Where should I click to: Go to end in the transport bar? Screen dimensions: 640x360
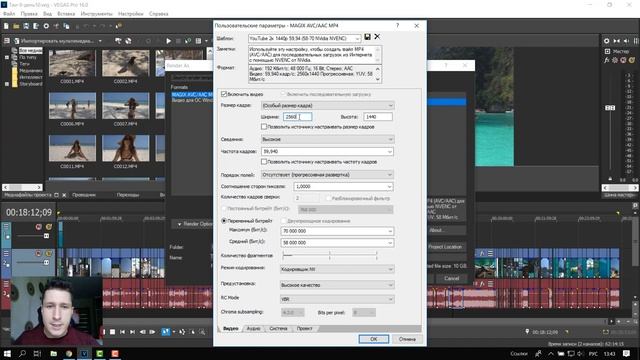[132, 332]
